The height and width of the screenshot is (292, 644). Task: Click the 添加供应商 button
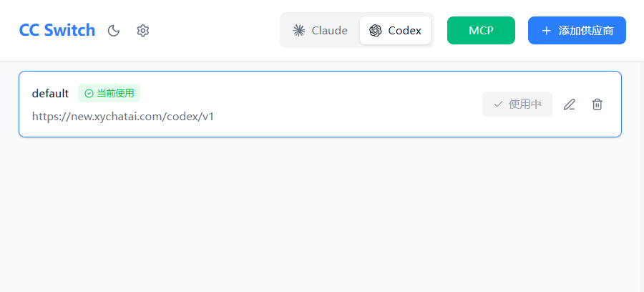577,31
